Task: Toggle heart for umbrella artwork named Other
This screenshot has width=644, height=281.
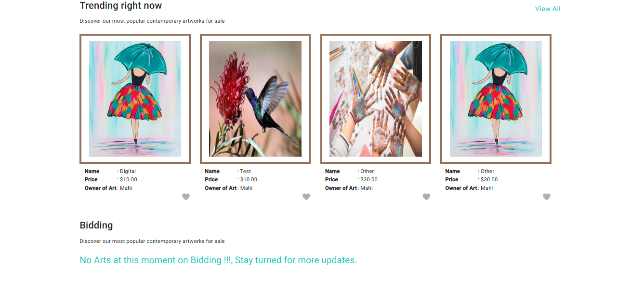Action: tap(547, 197)
